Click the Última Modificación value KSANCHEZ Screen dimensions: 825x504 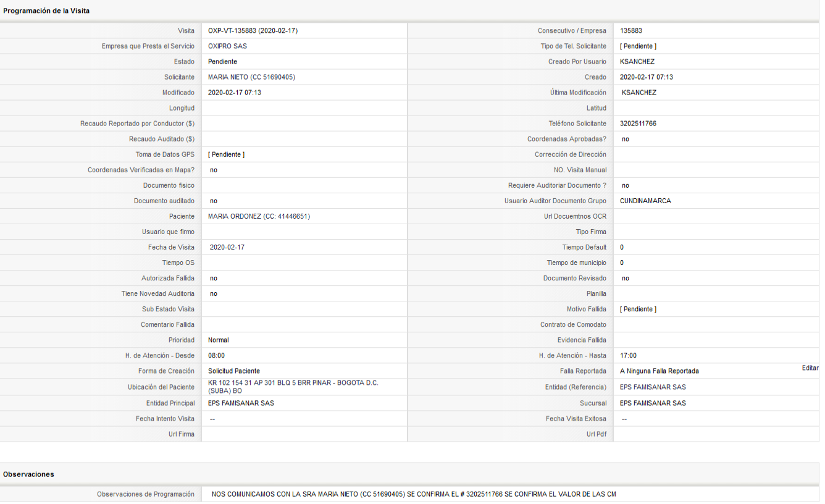click(x=639, y=93)
